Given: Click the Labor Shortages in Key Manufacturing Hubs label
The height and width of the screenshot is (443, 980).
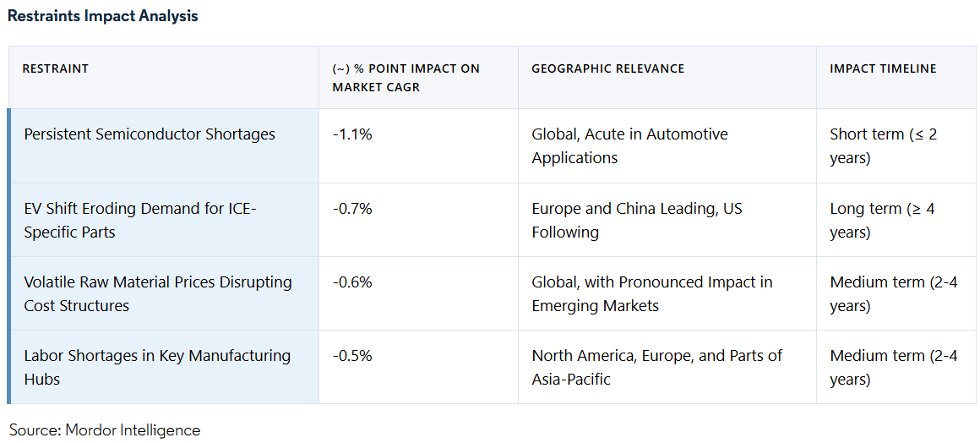Looking at the screenshot, I should [157, 367].
